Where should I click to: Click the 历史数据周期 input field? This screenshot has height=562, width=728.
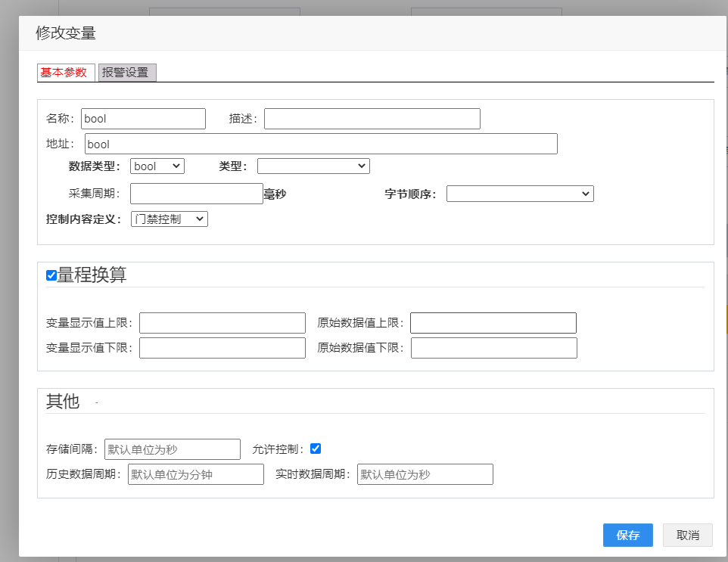coord(196,474)
